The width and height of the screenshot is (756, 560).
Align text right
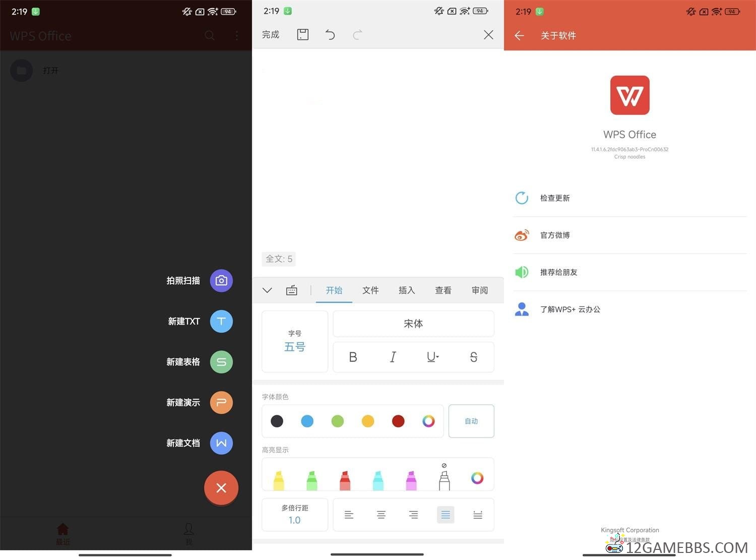pyautogui.click(x=413, y=515)
